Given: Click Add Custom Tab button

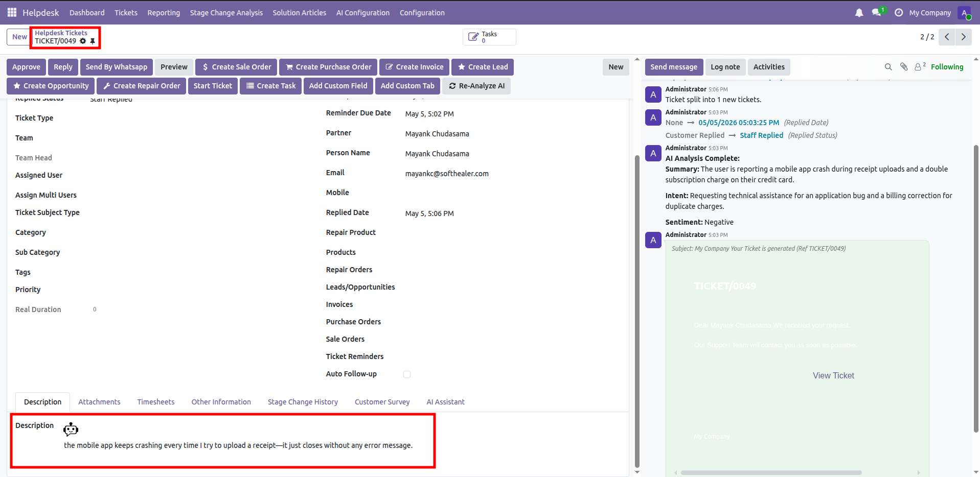Looking at the screenshot, I should pyautogui.click(x=407, y=86).
